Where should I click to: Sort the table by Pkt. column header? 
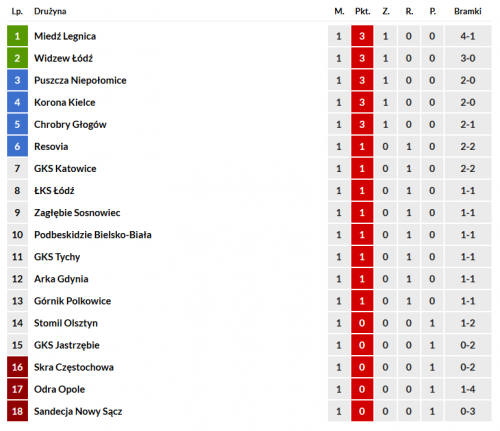point(362,11)
